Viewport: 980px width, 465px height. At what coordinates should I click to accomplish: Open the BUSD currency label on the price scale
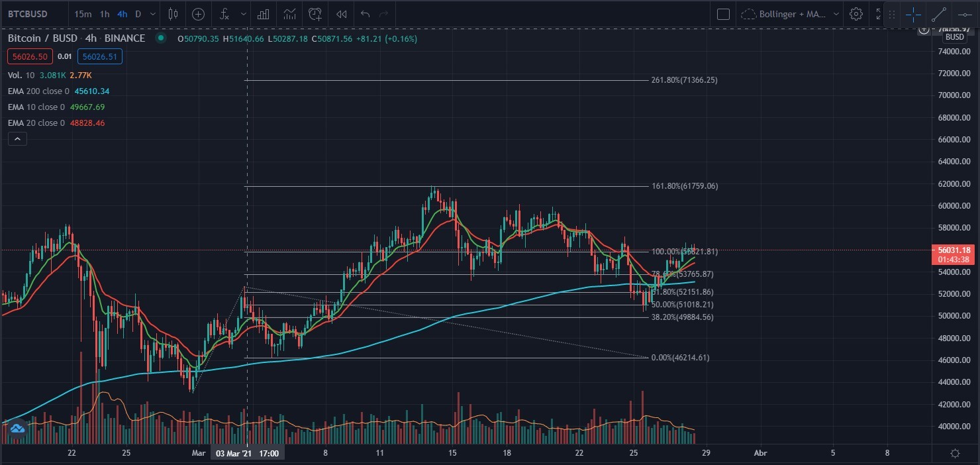tap(954, 37)
